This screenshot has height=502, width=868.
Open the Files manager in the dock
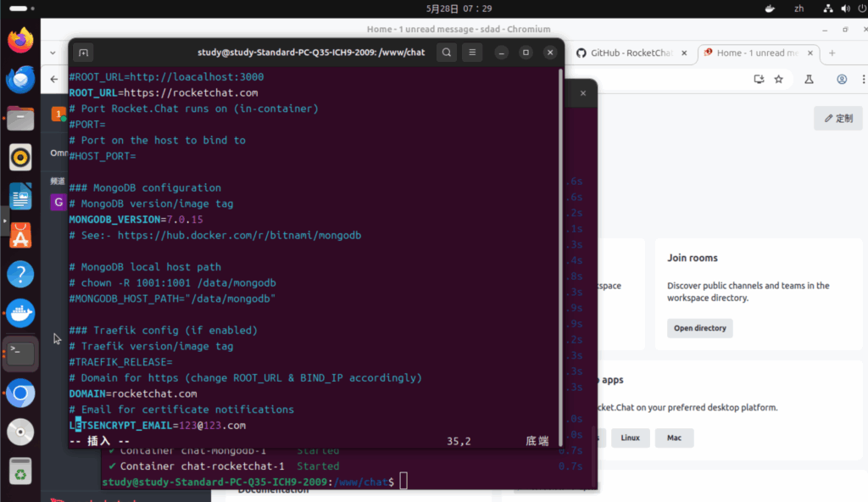click(20, 119)
